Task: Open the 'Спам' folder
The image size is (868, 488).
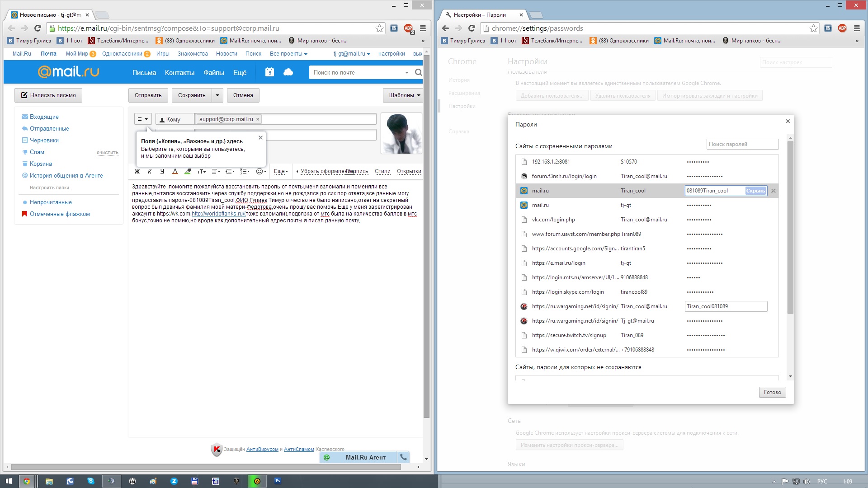Action: pos(37,152)
